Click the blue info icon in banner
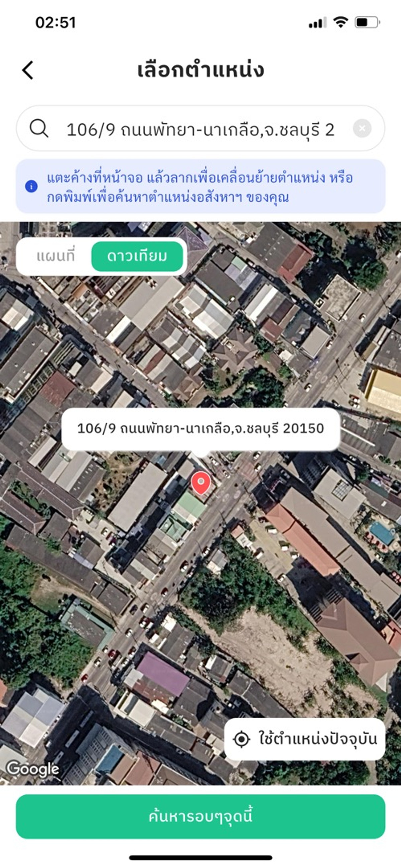 click(x=31, y=186)
